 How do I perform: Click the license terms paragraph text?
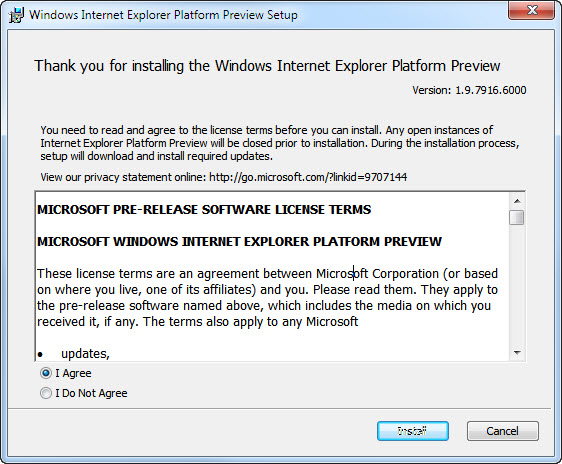(267, 298)
